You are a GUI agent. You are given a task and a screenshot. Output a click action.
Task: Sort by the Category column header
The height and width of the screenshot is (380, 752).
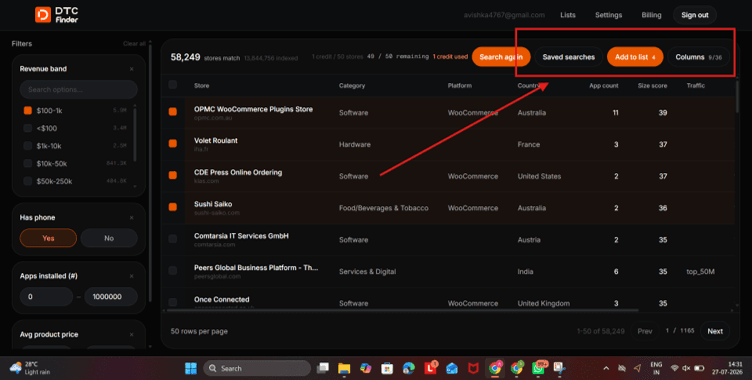coord(352,85)
